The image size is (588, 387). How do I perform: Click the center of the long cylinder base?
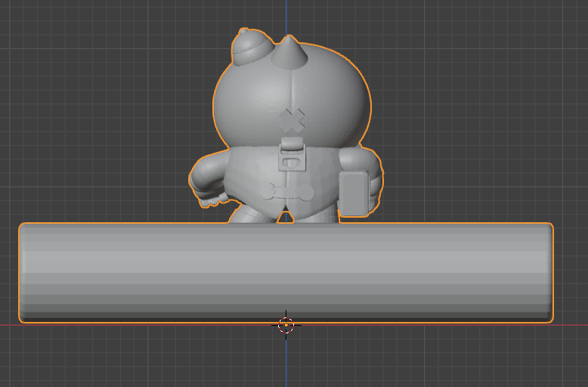coord(286,272)
